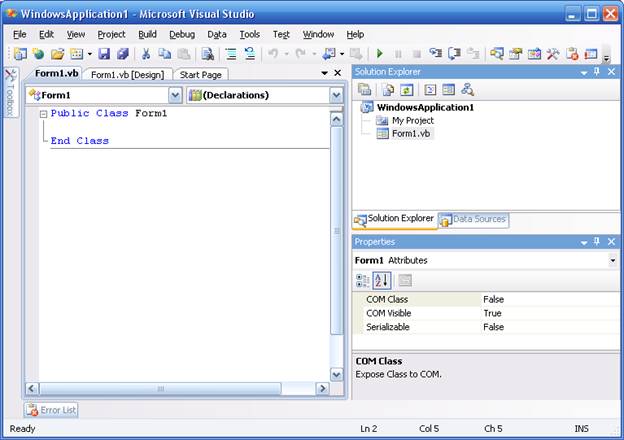The width and height of the screenshot is (624, 440).
Task: Select the WindowsApplication1 project node
Action: tap(425, 107)
